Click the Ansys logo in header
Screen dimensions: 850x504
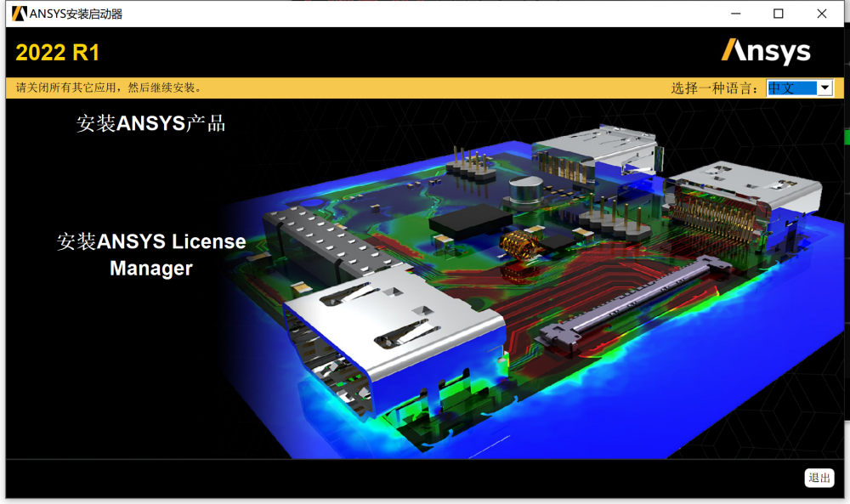pyautogui.click(x=766, y=52)
